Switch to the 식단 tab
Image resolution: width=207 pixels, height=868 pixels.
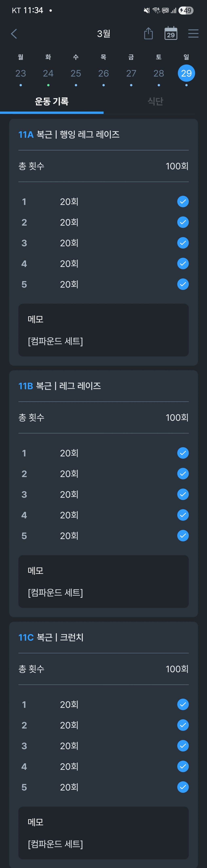(x=155, y=101)
